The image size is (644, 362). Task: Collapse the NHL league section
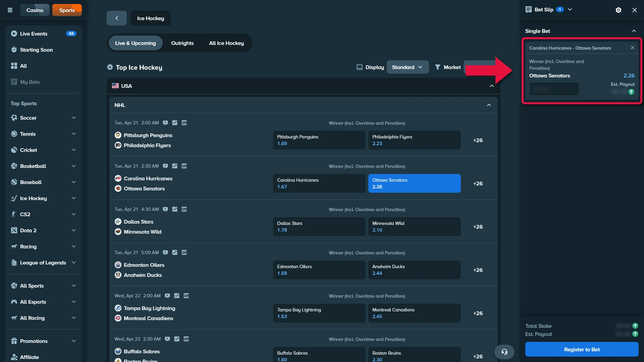tap(489, 105)
